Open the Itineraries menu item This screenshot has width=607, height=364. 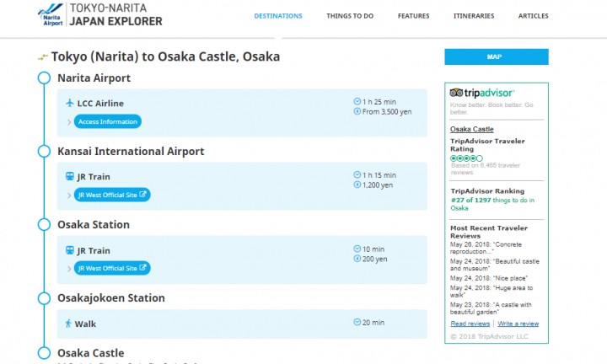click(x=474, y=16)
